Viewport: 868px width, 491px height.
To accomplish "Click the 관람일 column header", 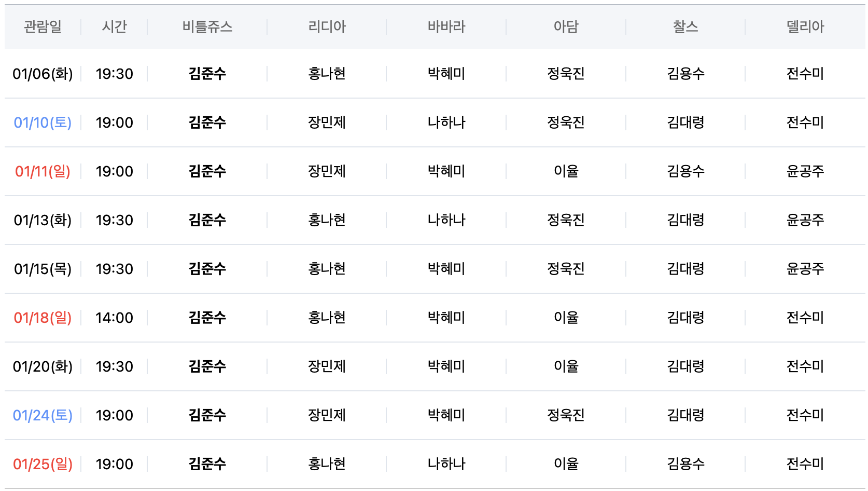I will tap(43, 26).
